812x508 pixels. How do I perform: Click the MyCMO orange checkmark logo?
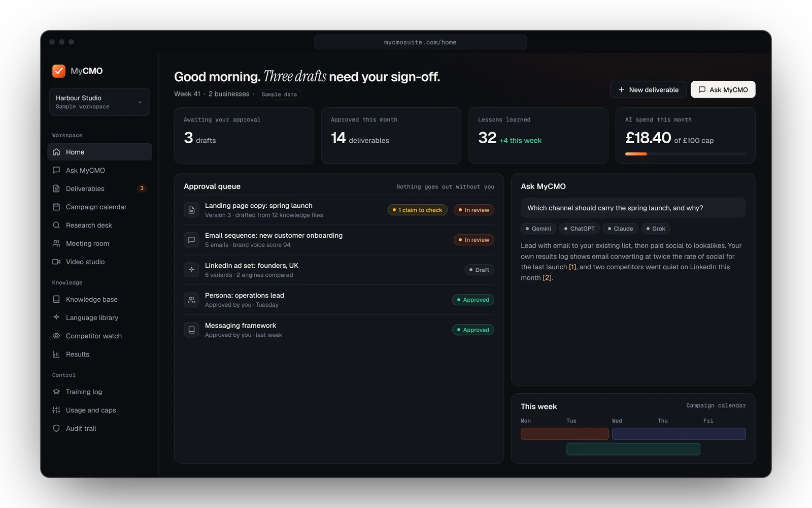[59, 71]
